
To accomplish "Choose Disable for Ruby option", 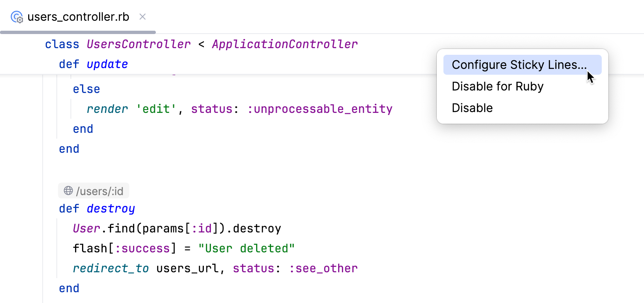I will coord(497,86).
